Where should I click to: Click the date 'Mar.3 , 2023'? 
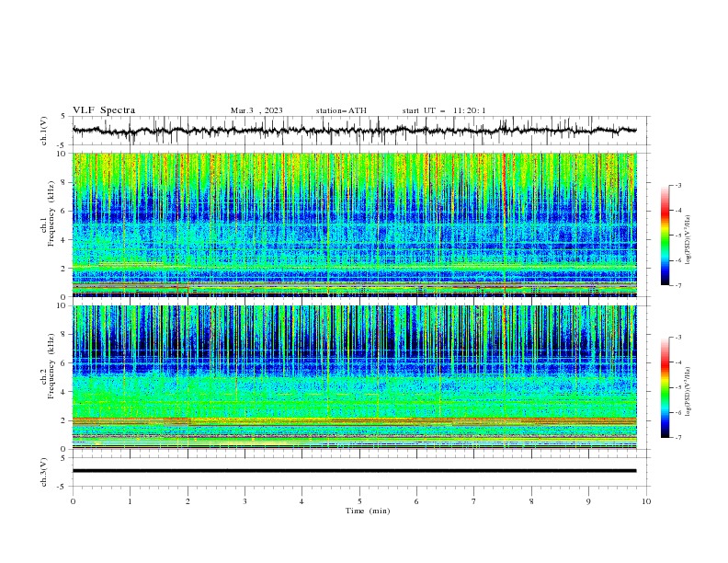click(256, 110)
